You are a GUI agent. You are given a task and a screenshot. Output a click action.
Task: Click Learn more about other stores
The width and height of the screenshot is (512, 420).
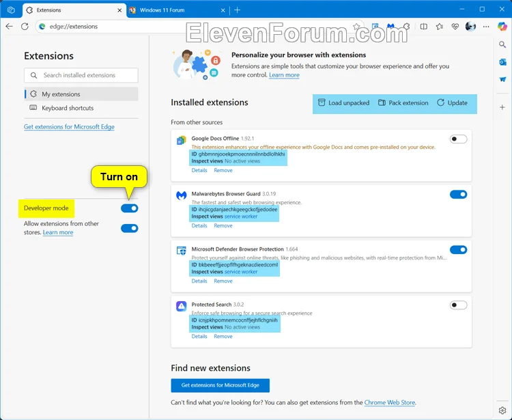pos(58,232)
